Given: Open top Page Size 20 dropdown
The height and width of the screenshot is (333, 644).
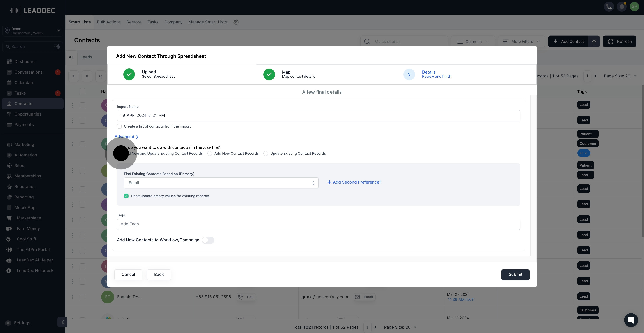Looking at the screenshot, I should click(x=620, y=76).
